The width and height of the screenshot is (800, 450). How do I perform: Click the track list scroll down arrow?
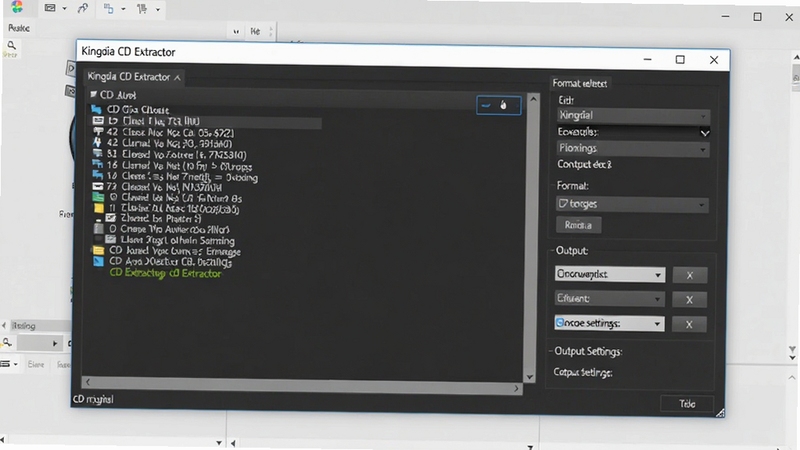pyautogui.click(x=530, y=377)
